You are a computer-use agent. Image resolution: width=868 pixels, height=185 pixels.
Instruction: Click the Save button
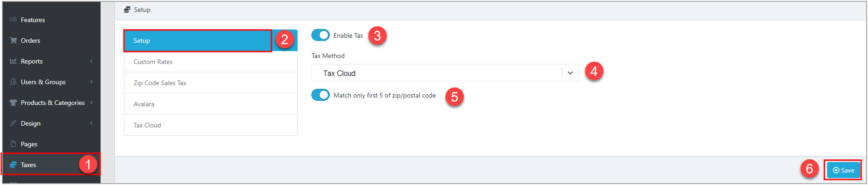tap(844, 170)
